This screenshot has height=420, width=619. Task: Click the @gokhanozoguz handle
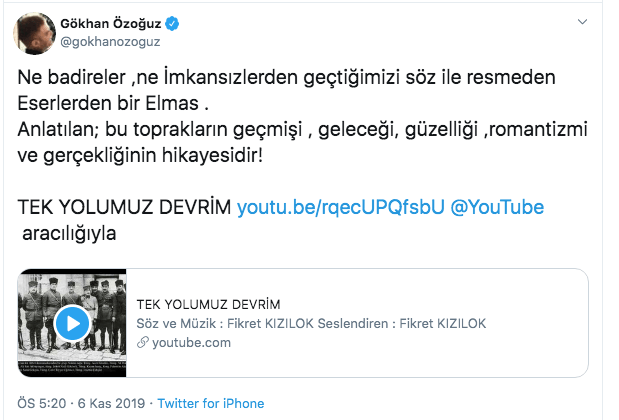point(110,42)
